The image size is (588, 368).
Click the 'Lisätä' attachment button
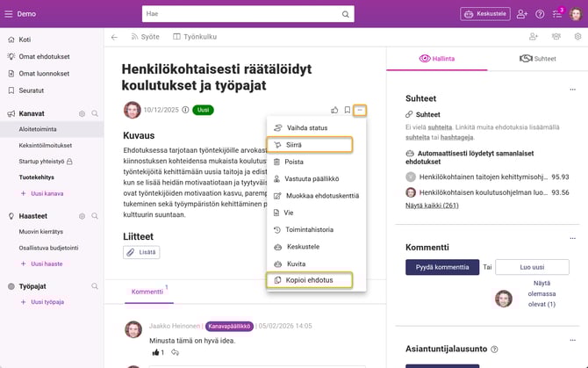click(x=141, y=252)
